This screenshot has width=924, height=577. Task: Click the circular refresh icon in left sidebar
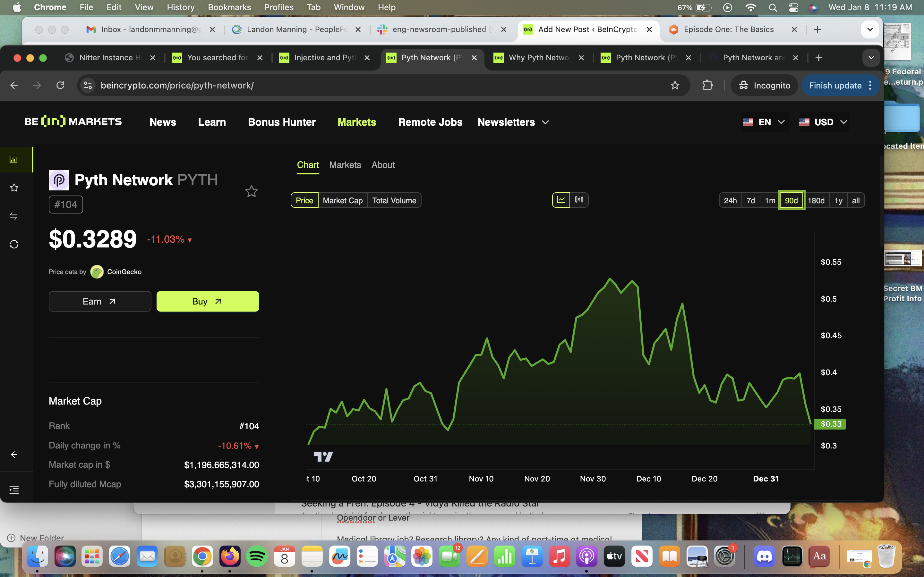tap(14, 244)
